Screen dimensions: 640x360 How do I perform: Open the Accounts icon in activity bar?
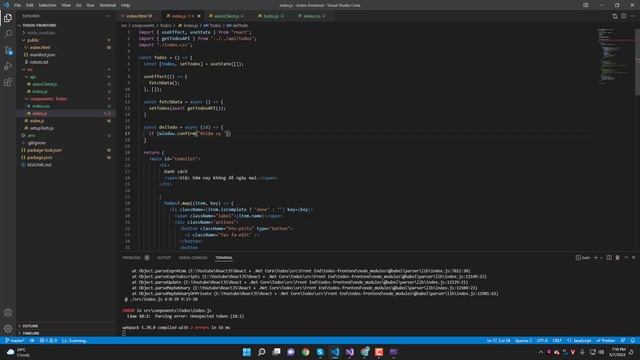[x=8, y=313]
